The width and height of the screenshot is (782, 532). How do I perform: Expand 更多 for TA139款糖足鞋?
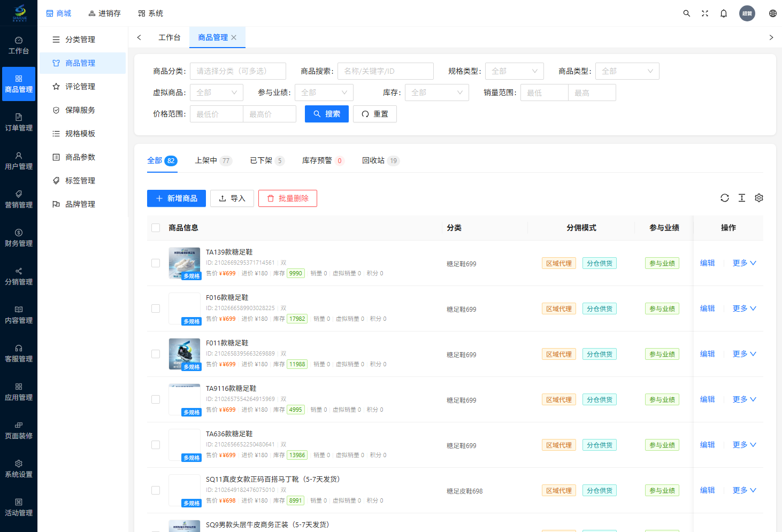(744, 263)
